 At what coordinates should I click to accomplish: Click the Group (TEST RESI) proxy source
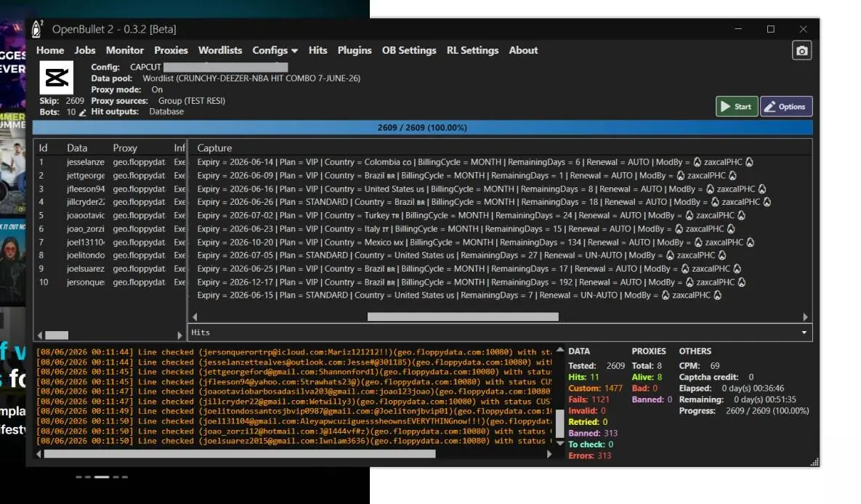[x=192, y=101]
